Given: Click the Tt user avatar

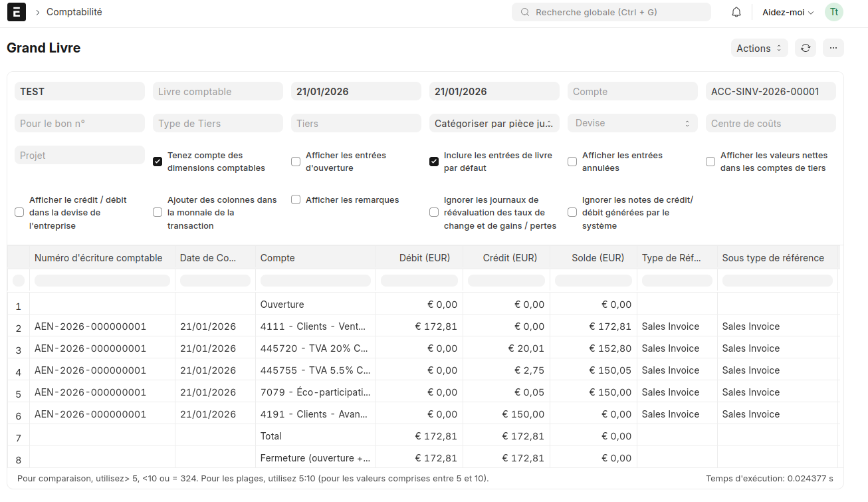Looking at the screenshot, I should (834, 12).
